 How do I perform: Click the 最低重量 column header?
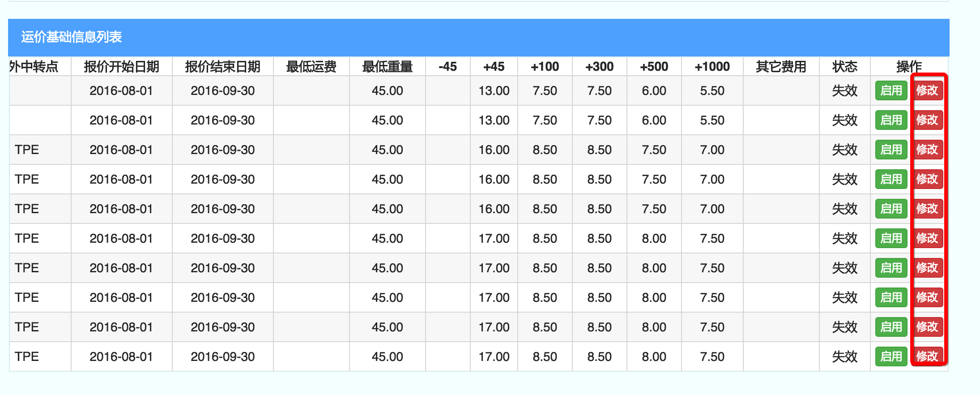[x=387, y=67]
